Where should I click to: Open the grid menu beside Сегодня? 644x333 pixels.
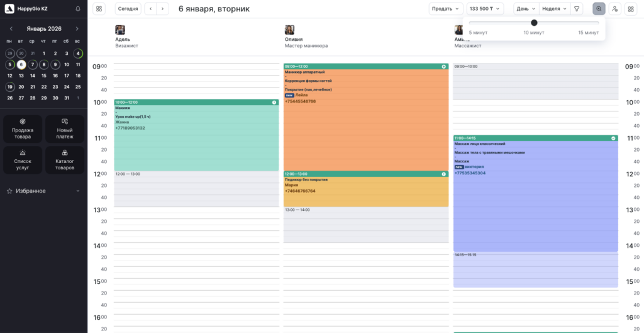click(x=99, y=9)
